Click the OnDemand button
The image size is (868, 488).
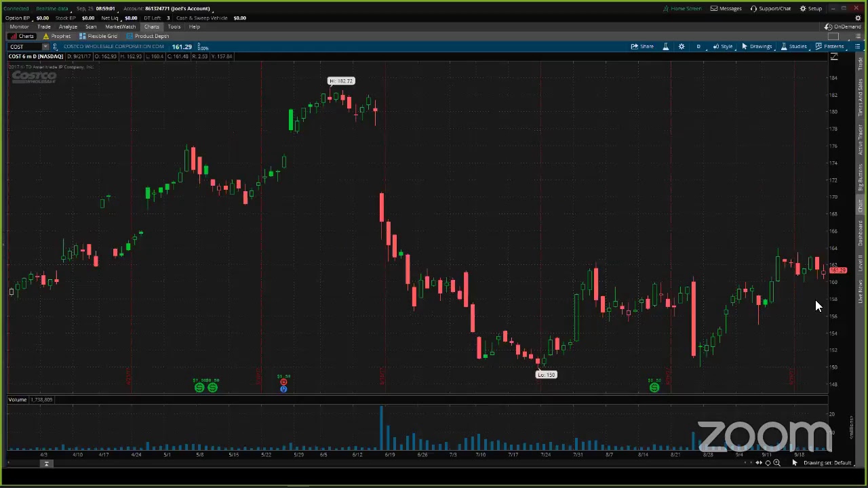coord(843,26)
